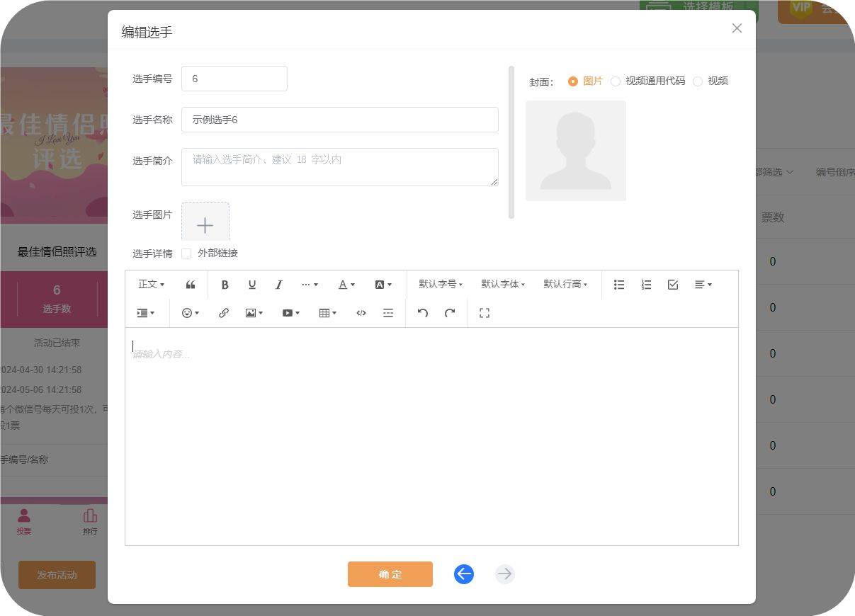
Task: Click the 选手名称 input field
Action: click(339, 120)
